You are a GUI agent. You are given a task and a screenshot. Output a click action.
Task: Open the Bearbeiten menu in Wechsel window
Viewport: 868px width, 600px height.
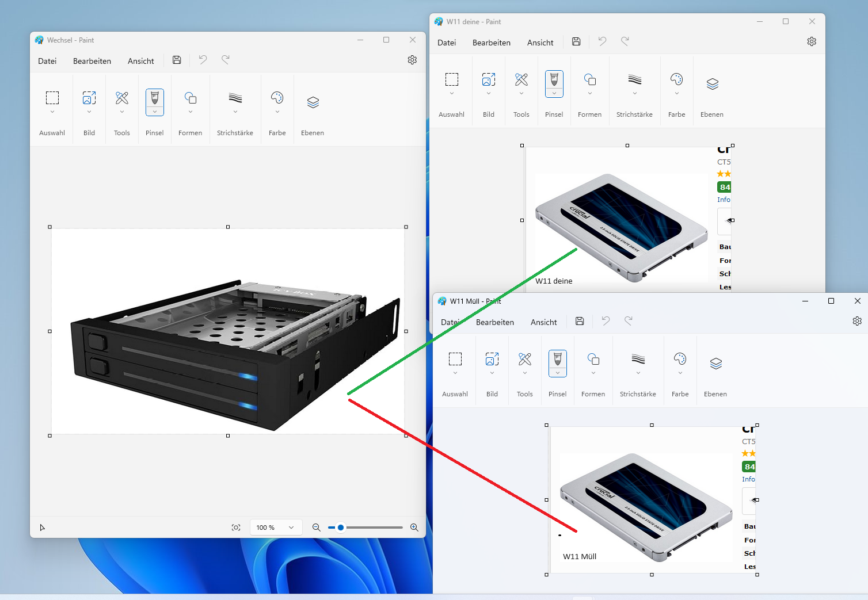pos(92,61)
